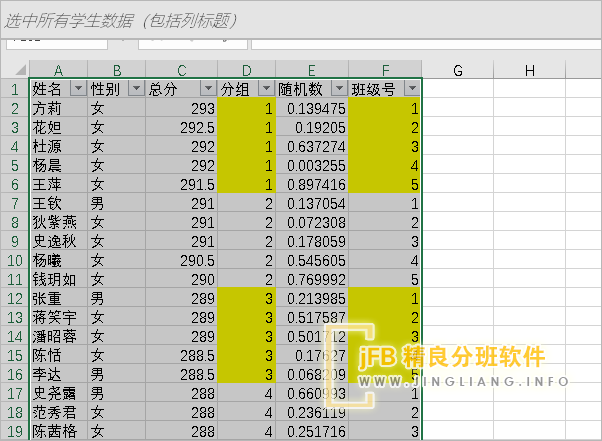602x441 pixels.
Task: Select row 7 header
Action: [x=15, y=203]
